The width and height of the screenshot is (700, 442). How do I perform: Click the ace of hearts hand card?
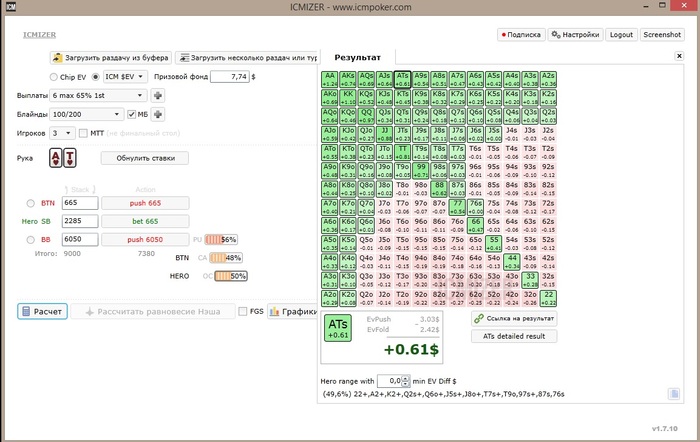click(55, 158)
